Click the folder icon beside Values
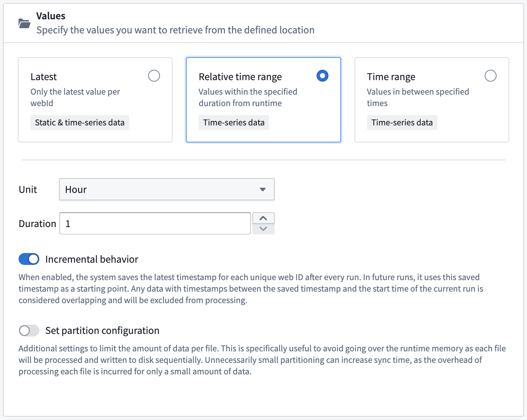 24,23
